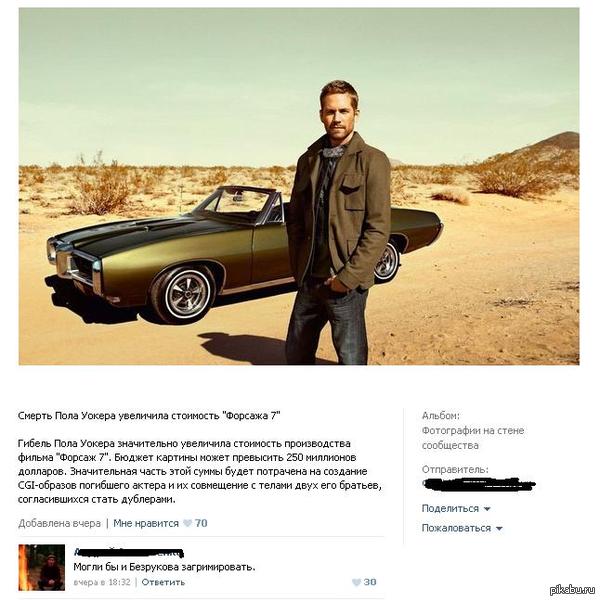Click the Поделиться link
This screenshot has height=601, width=600.
click(x=450, y=509)
